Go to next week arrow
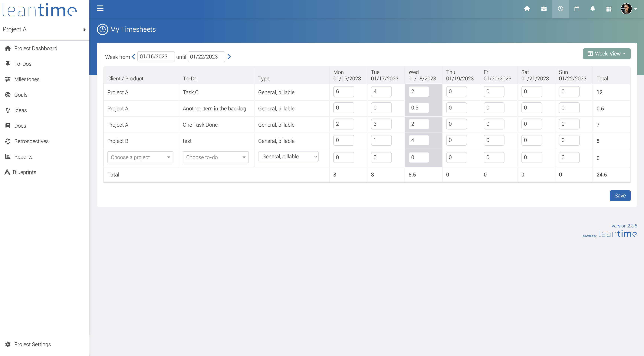 tap(229, 57)
